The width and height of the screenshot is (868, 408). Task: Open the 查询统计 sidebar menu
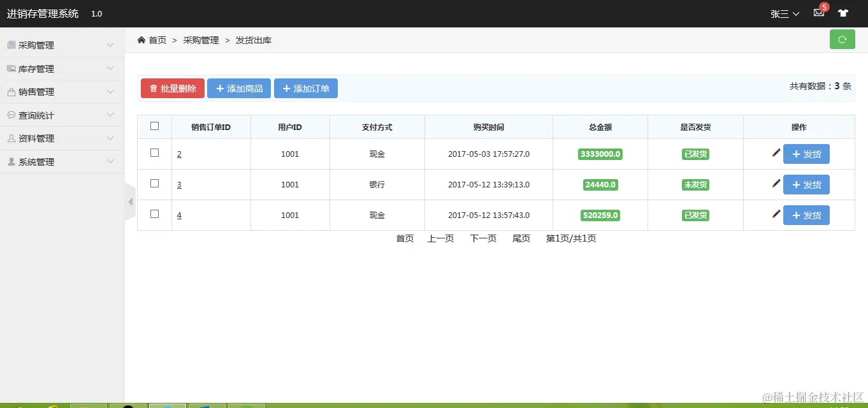click(62, 115)
